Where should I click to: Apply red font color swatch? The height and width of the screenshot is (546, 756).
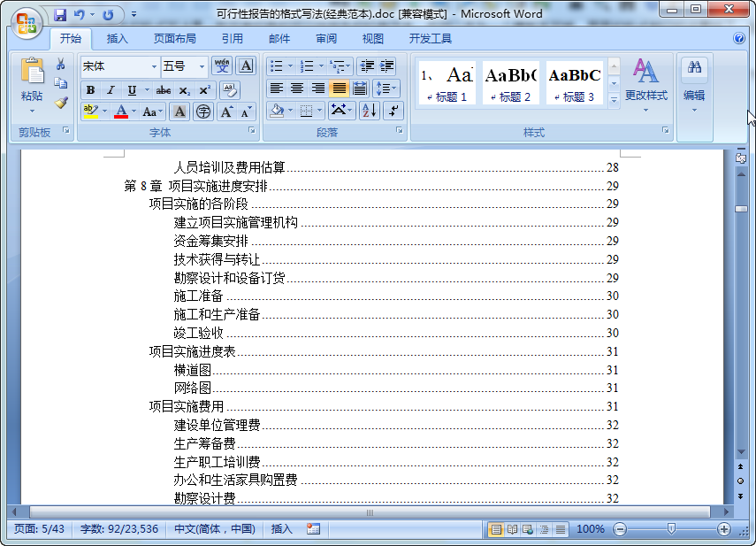121,112
